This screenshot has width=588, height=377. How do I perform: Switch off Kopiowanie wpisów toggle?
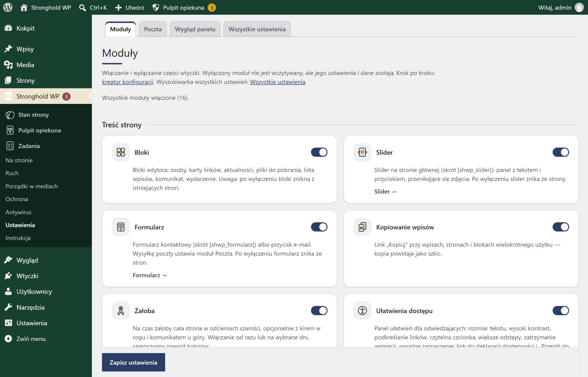[x=561, y=227]
